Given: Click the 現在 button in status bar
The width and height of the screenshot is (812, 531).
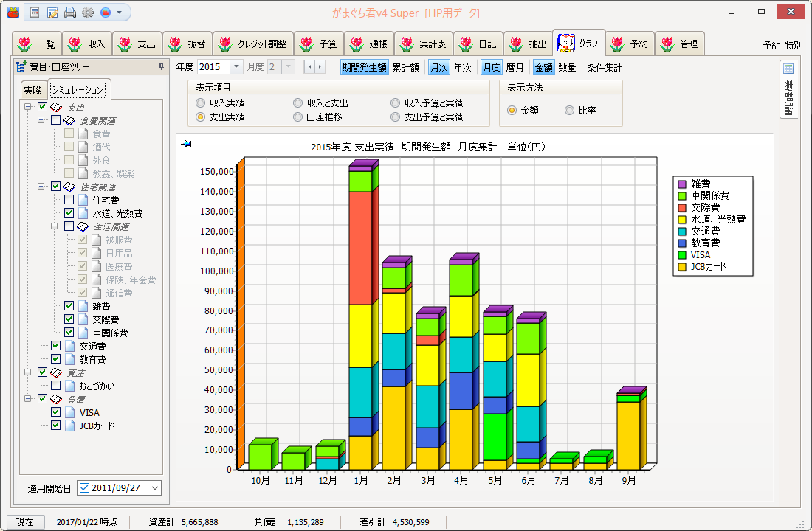Looking at the screenshot, I should click(25, 521).
